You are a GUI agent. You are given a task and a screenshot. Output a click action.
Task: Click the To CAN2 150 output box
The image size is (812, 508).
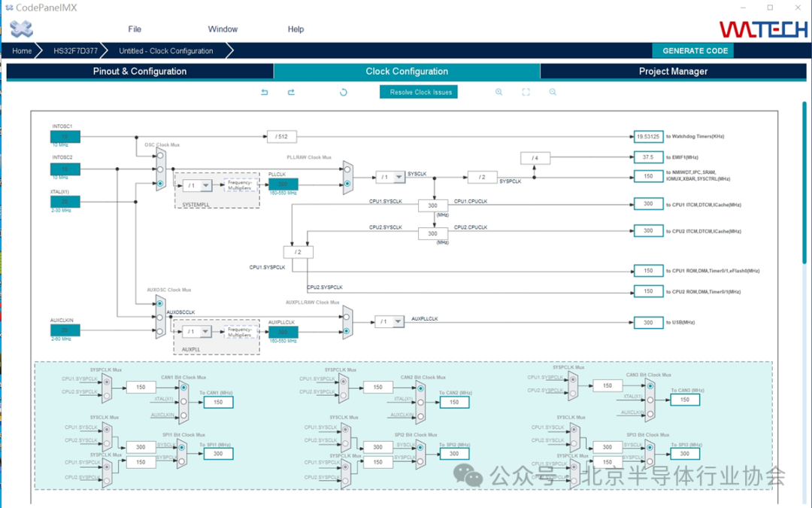pos(454,402)
